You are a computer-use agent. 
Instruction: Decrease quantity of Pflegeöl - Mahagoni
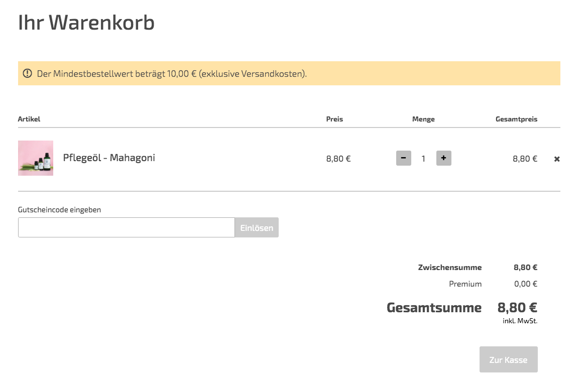404,158
